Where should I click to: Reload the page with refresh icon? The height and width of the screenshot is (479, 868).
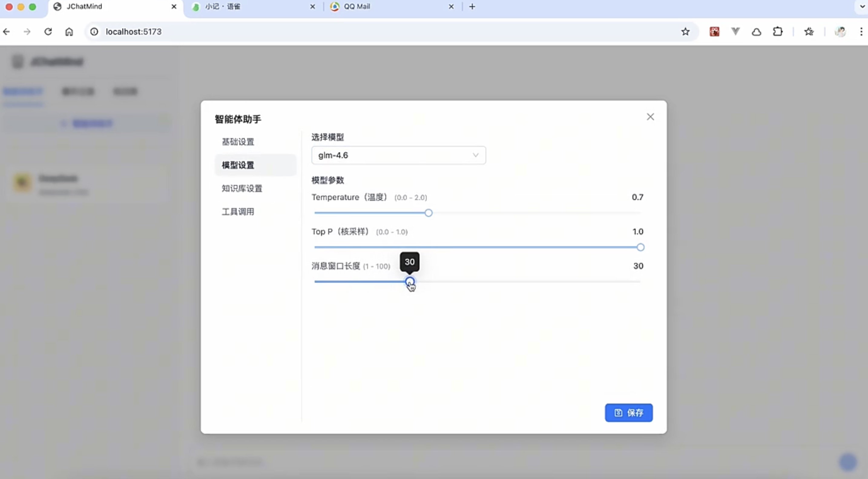(48, 32)
